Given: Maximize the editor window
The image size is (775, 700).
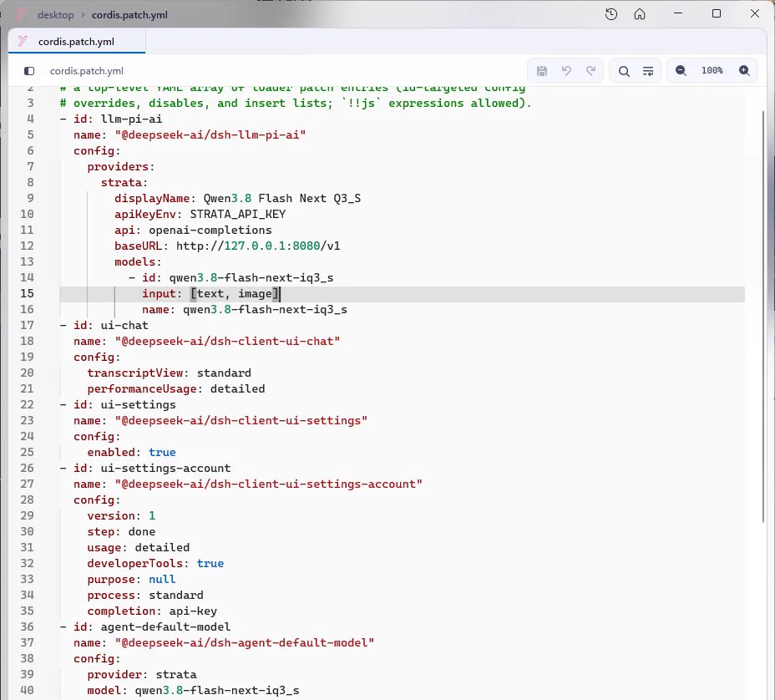Looking at the screenshot, I should pyautogui.click(x=717, y=14).
